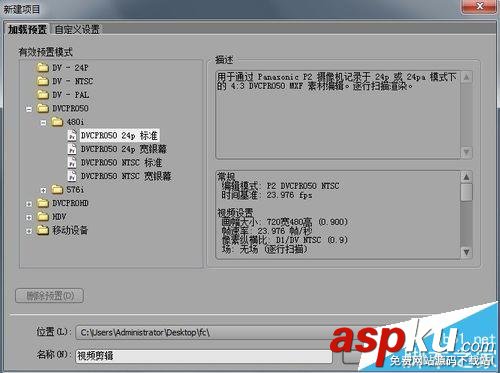
Task: Click the 名称 input field
Action: pyautogui.click(x=204, y=356)
